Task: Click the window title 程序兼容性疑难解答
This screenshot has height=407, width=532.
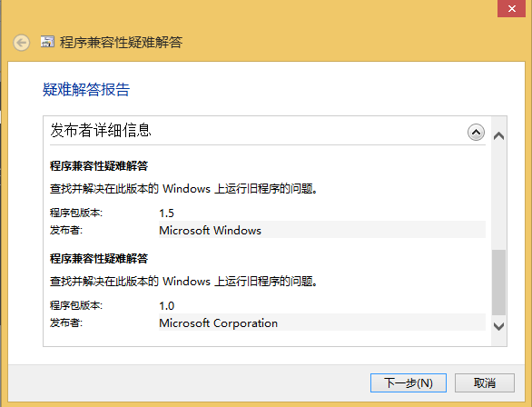Action: (x=121, y=43)
